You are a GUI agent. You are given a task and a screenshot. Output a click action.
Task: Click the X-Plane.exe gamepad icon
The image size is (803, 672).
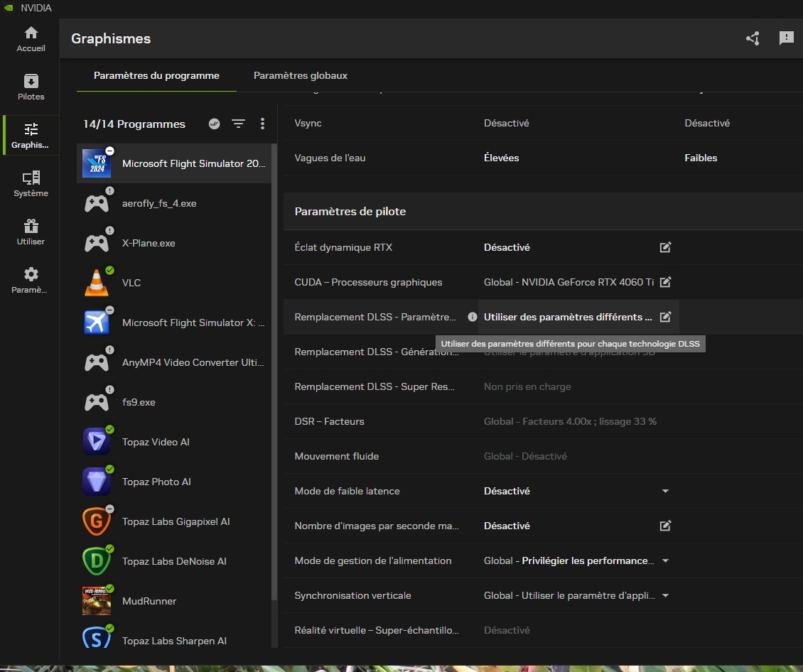(96, 243)
